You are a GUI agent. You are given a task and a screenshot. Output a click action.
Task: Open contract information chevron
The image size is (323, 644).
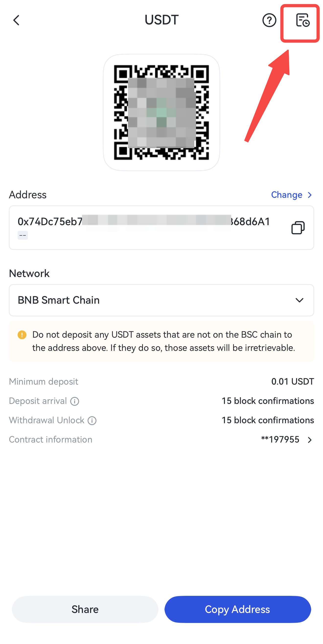click(x=310, y=440)
